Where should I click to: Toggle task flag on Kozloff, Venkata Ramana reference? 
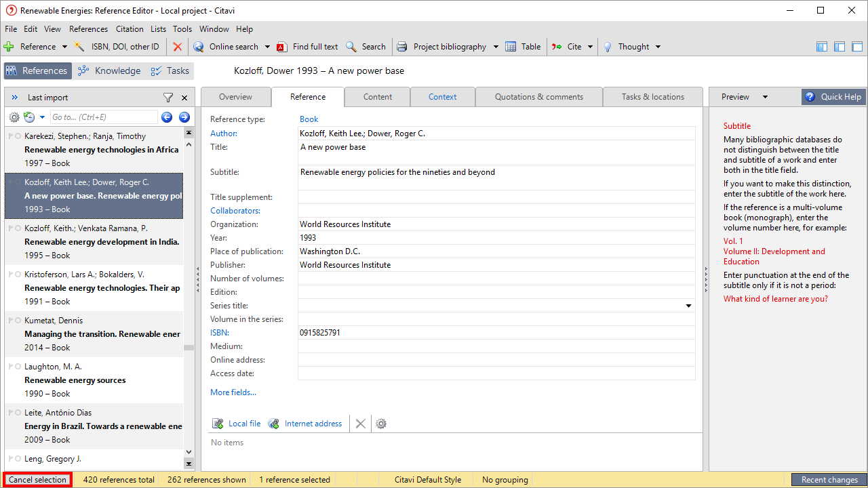click(10, 228)
